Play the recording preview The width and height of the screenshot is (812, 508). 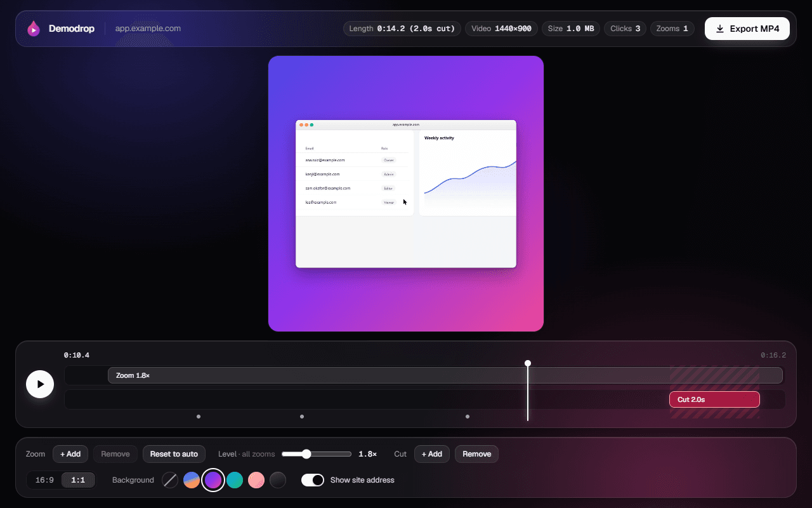click(40, 384)
